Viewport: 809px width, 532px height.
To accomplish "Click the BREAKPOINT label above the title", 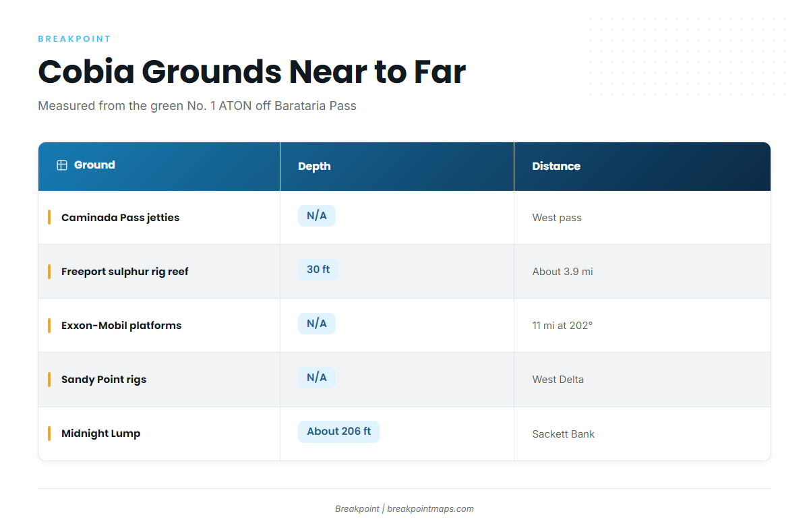I will [75, 39].
